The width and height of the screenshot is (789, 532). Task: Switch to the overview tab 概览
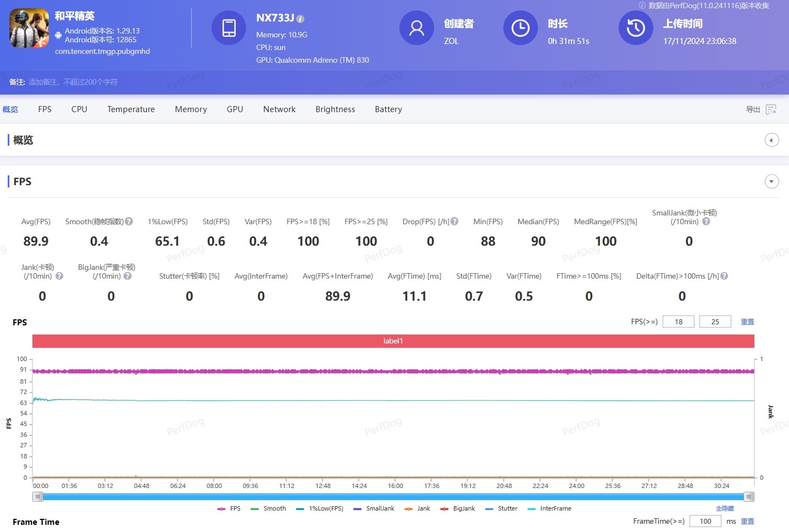(10, 109)
